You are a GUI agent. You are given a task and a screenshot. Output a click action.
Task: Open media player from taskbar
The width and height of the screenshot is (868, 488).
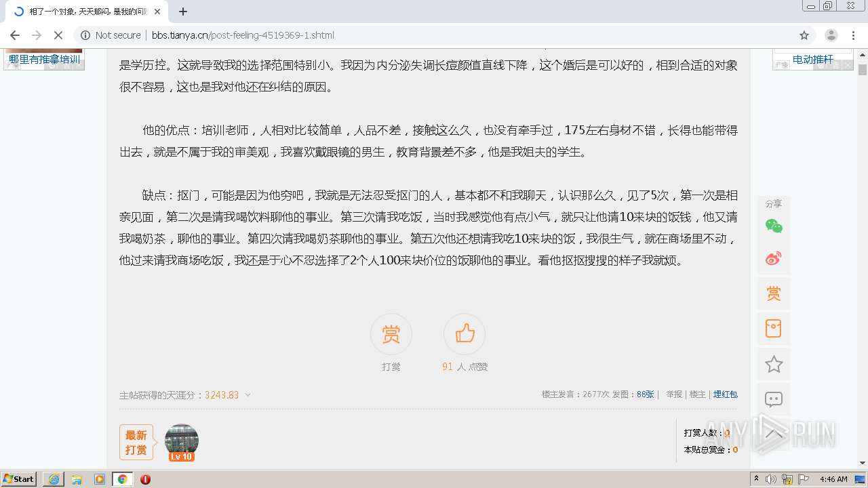[100, 479]
